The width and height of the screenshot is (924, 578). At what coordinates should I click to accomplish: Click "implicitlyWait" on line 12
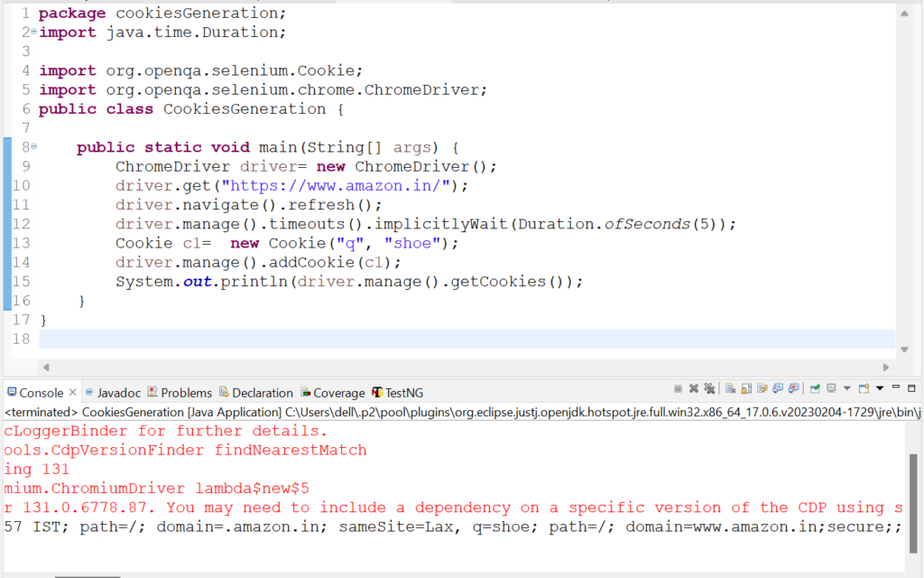coord(440,224)
